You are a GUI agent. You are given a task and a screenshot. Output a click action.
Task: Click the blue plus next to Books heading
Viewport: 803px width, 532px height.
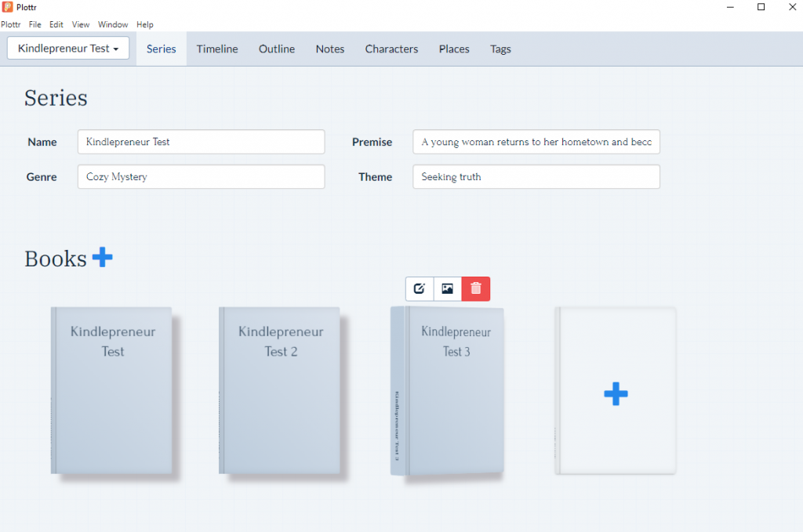coord(103,257)
